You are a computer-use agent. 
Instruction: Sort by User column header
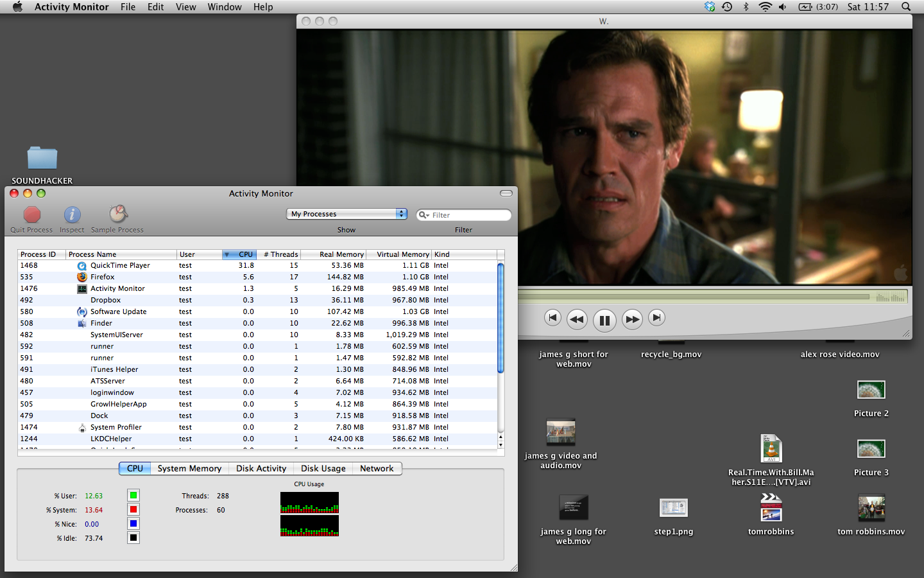click(200, 254)
